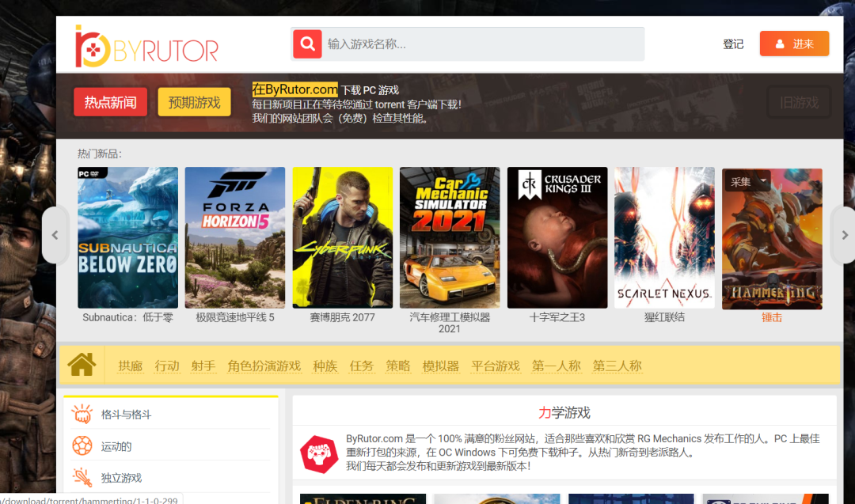Open Forza Horizon 5 cover
This screenshot has height=504, width=855.
(235, 237)
